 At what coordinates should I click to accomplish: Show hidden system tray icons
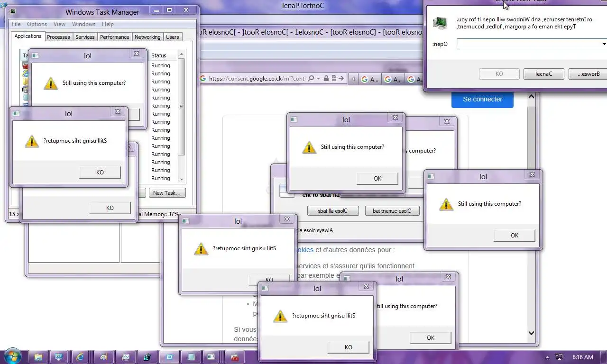click(548, 357)
